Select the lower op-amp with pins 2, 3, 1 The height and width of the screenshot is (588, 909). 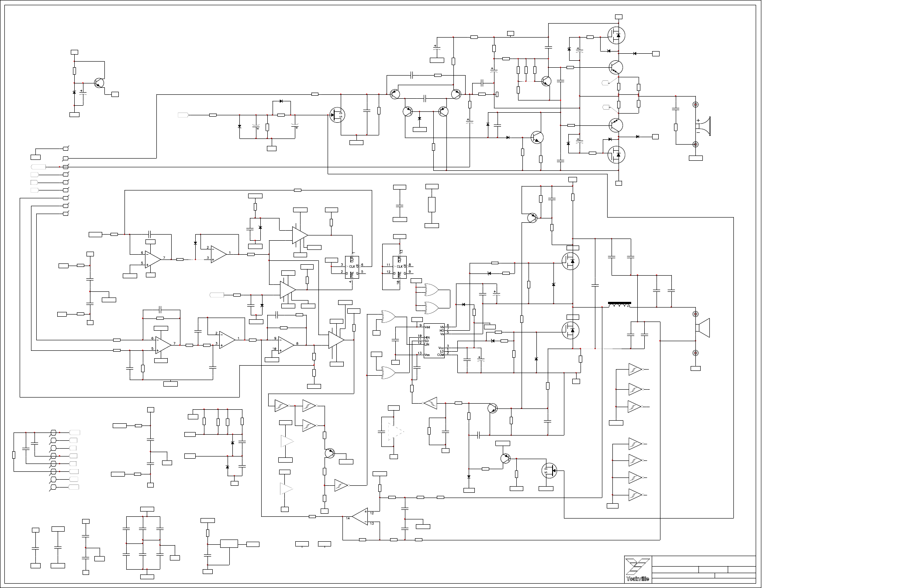pos(227,339)
